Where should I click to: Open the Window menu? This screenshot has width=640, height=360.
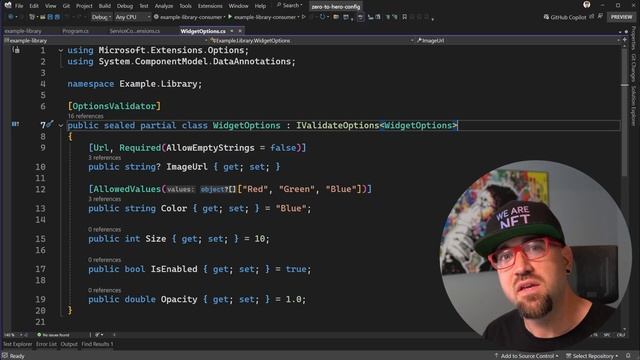click(x=238, y=6)
